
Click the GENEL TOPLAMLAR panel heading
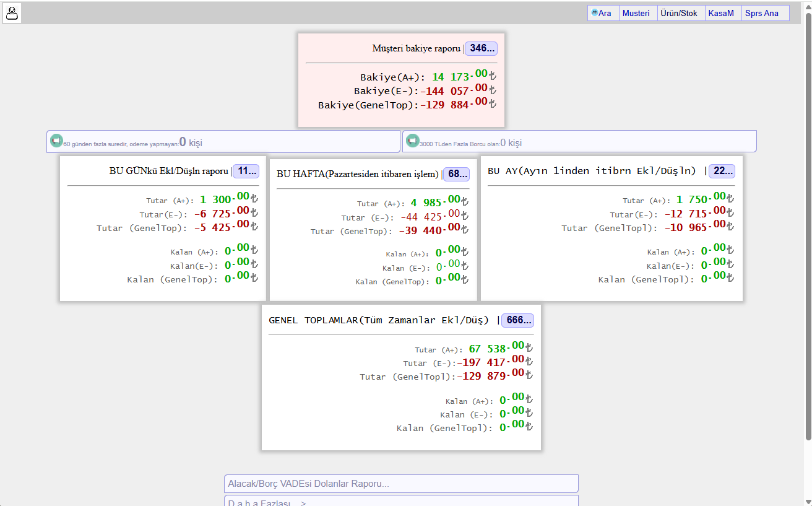(x=379, y=320)
